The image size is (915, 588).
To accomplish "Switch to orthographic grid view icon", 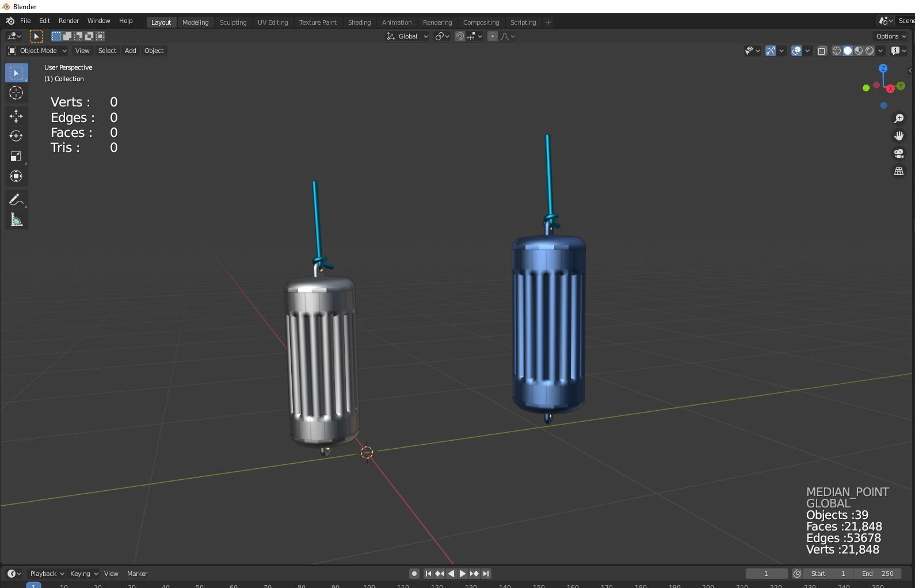I will tap(898, 171).
